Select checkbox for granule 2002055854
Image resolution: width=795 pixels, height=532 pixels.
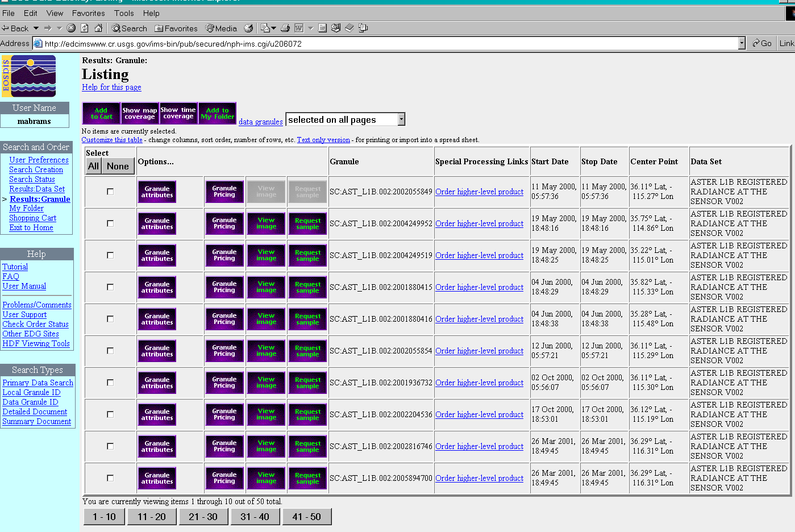(110, 351)
